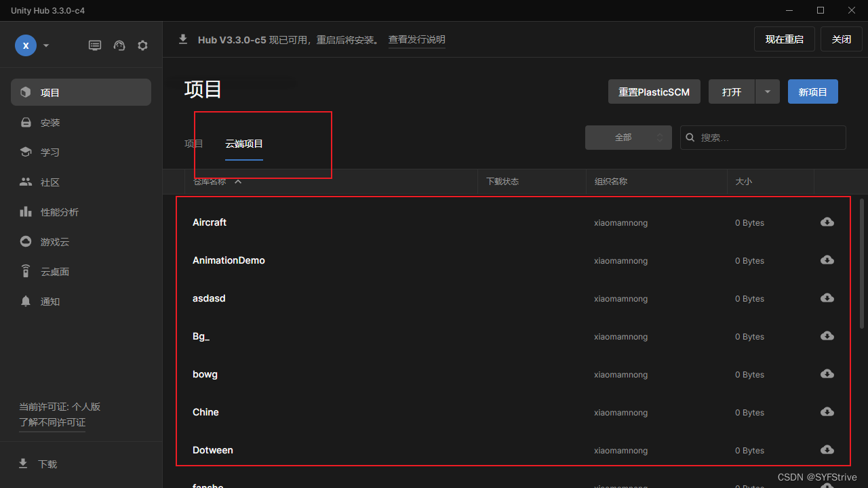The width and height of the screenshot is (868, 488).
Task: Open 通知 notifications
Action: tap(81, 302)
